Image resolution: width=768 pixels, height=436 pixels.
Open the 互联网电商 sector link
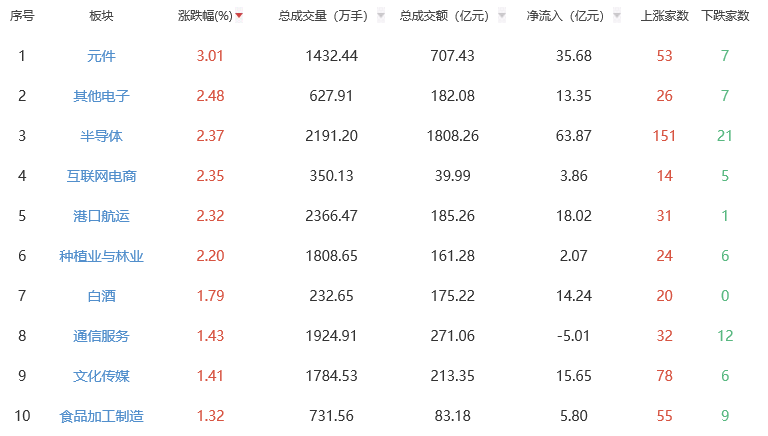tap(101, 176)
